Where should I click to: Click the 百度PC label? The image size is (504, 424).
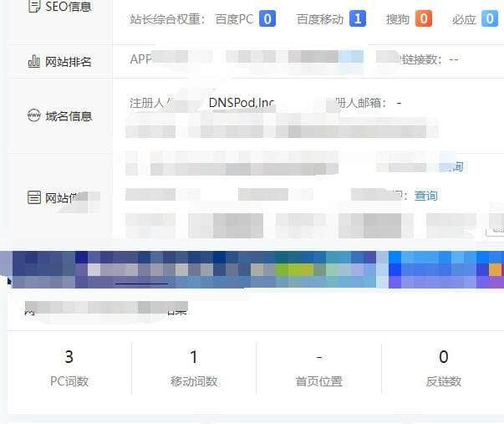234,19
